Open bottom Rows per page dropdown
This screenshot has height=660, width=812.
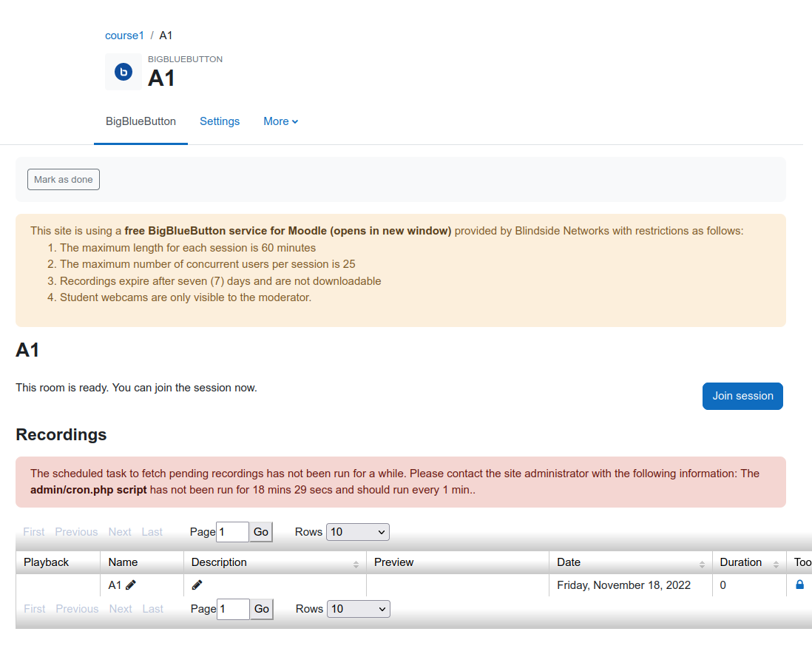[359, 609]
